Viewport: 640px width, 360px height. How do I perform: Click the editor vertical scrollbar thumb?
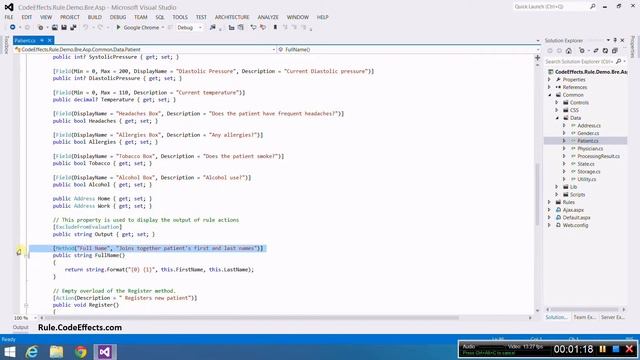[x=537, y=194]
